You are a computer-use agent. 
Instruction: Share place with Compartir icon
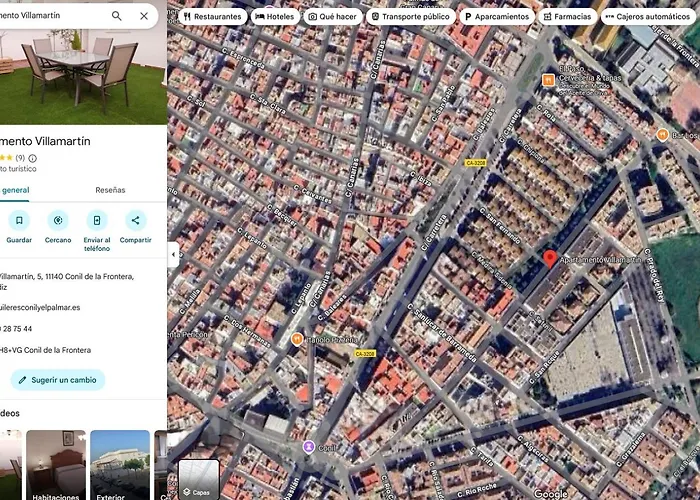[x=136, y=221]
